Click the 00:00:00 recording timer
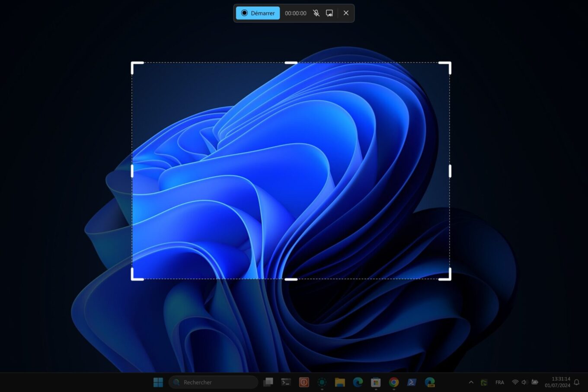The width and height of the screenshot is (588, 392). coord(296,13)
